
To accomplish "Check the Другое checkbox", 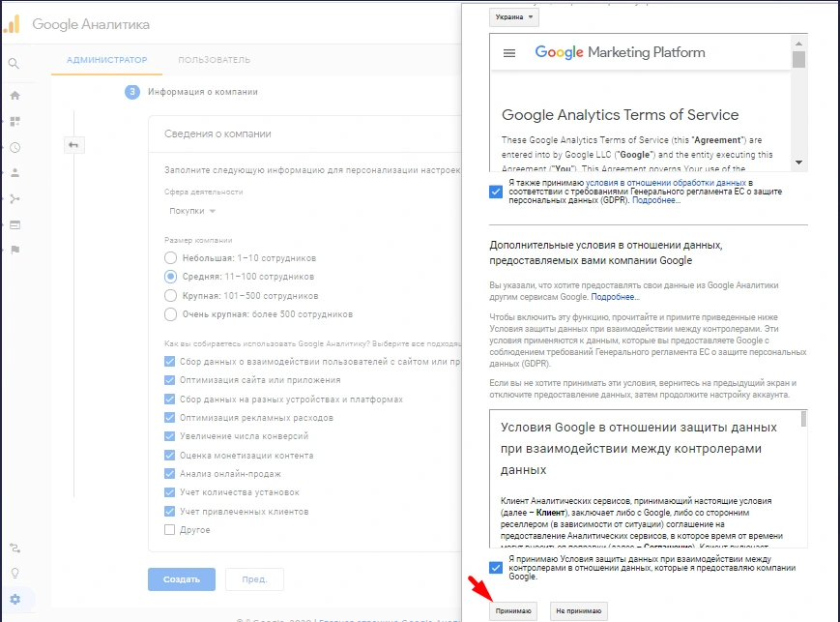I will pyautogui.click(x=170, y=530).
